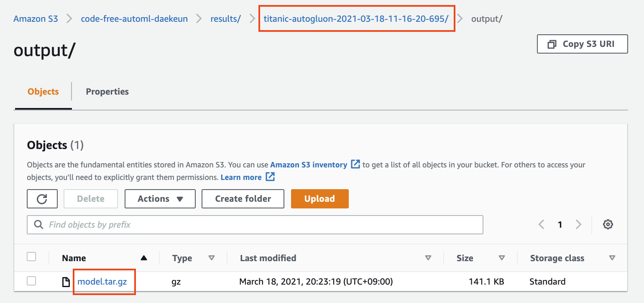Screen dimensions: 644x303
Task: Click page number 1 in pagination
Action: [560, 225]
